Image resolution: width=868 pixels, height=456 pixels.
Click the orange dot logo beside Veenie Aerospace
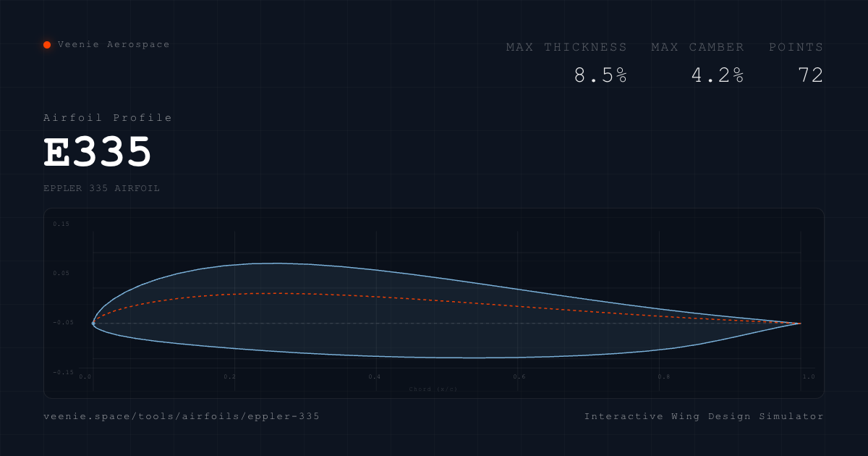click(x=47, y=45)
